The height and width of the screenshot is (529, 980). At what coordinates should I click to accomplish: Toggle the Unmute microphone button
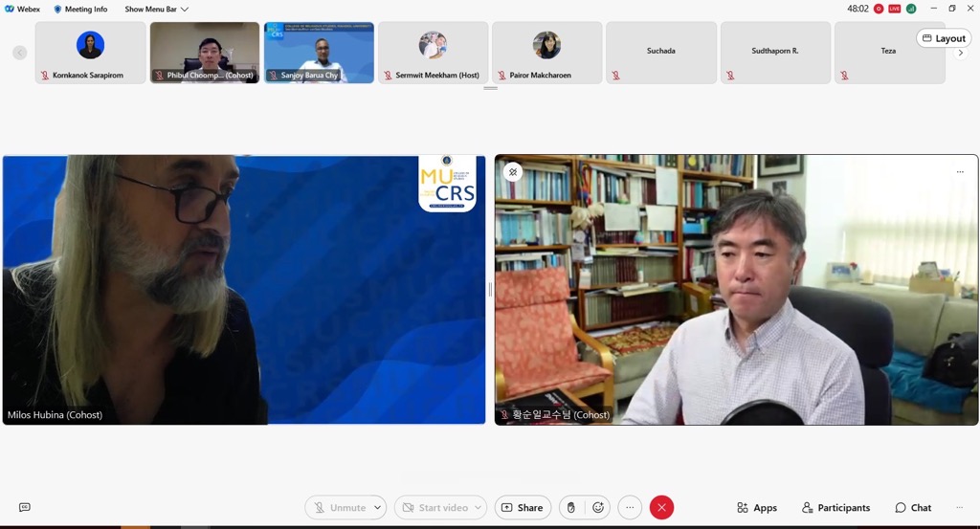[x=339, y=508]
